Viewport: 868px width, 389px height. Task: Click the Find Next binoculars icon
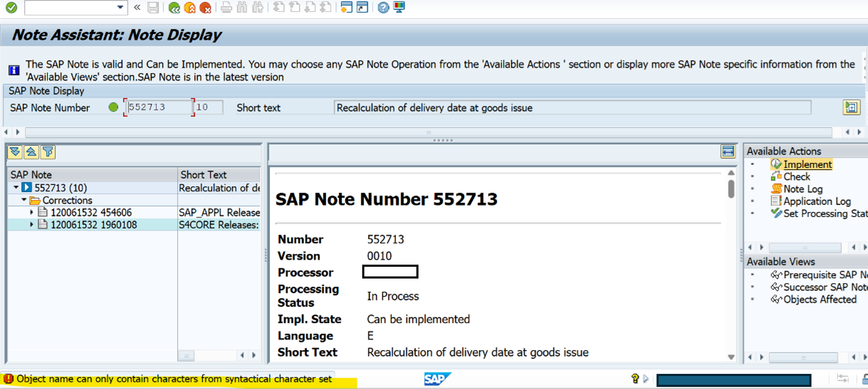tap(258, 8)
